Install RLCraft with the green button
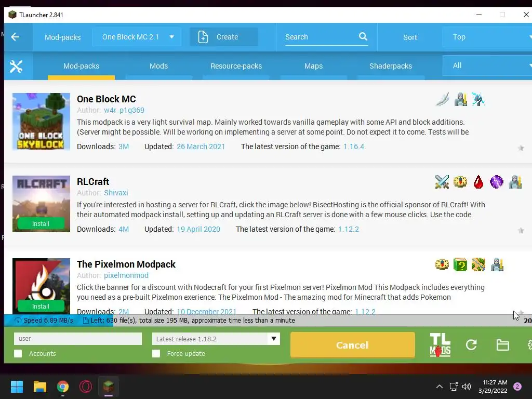This screenshot has height=399, width=532. coord(41,223)
